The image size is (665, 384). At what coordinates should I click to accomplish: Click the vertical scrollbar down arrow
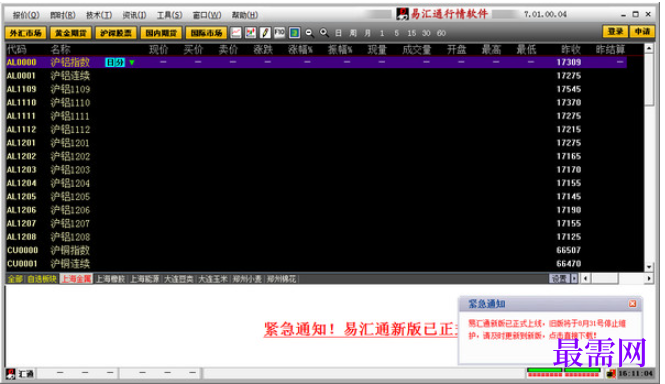point(649,267)
